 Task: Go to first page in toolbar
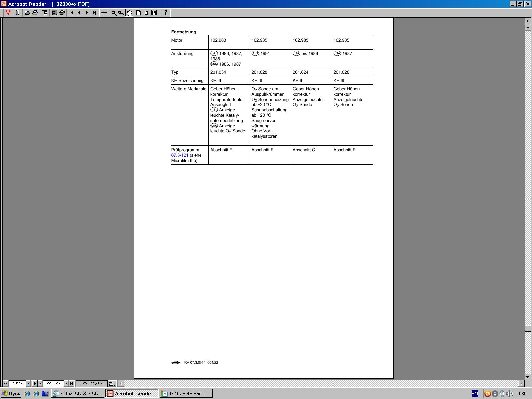71,13
